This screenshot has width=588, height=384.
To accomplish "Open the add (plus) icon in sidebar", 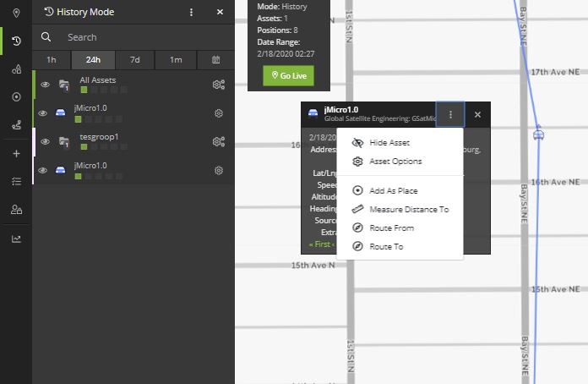I will tap(16, 154).
